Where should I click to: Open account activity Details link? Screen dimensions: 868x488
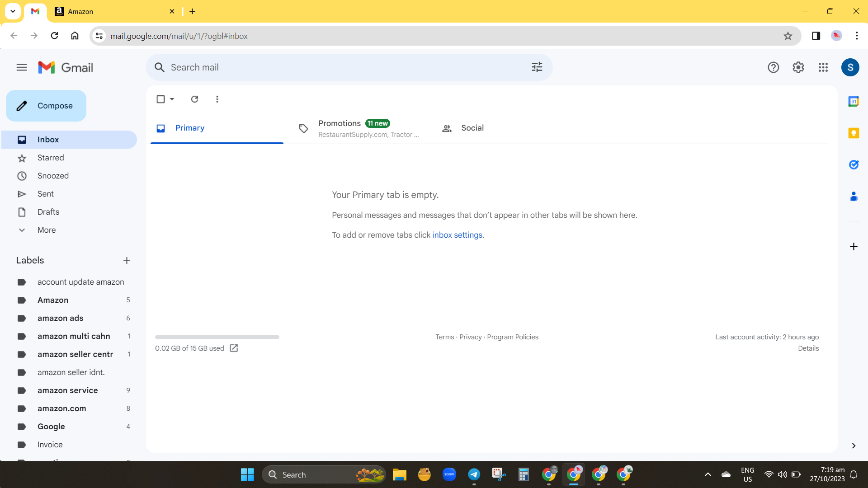808,348
